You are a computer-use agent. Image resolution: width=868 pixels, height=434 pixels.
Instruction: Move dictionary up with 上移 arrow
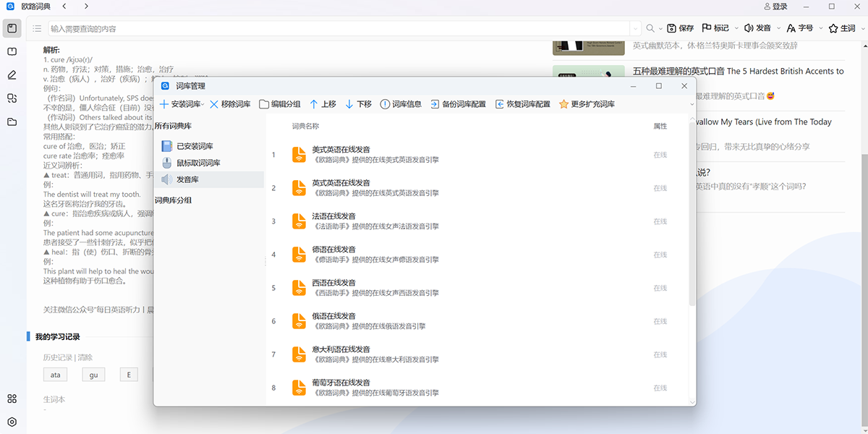[x=323, y=104]
